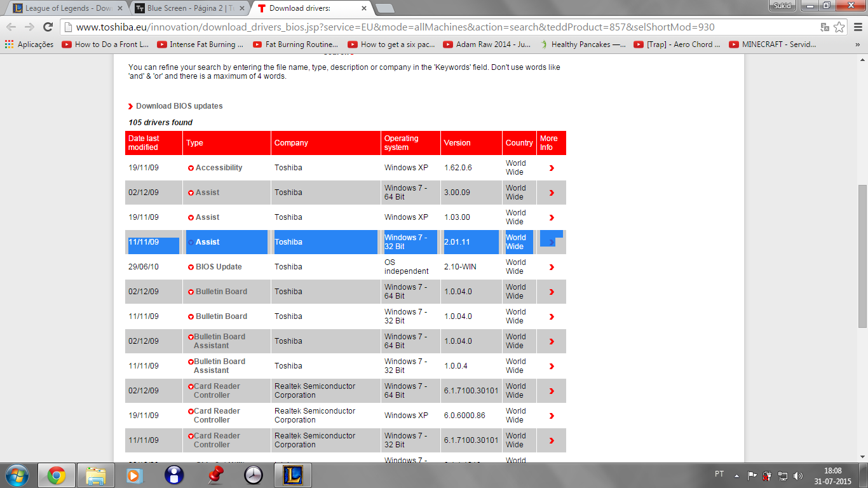868x488 pixels.
Task: Launch Chrome from the taskbar
Action: tap(56, 475)
